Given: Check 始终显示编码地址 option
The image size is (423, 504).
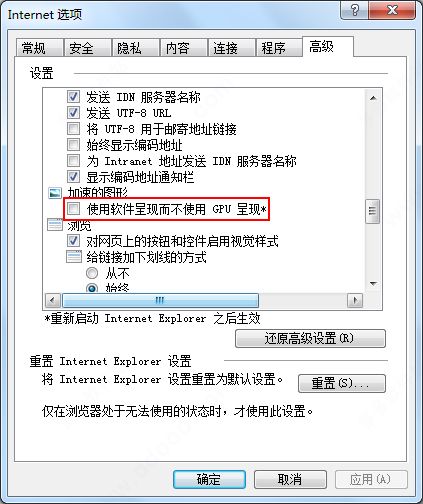Looking at the screenshot, I should coord(73,145).
